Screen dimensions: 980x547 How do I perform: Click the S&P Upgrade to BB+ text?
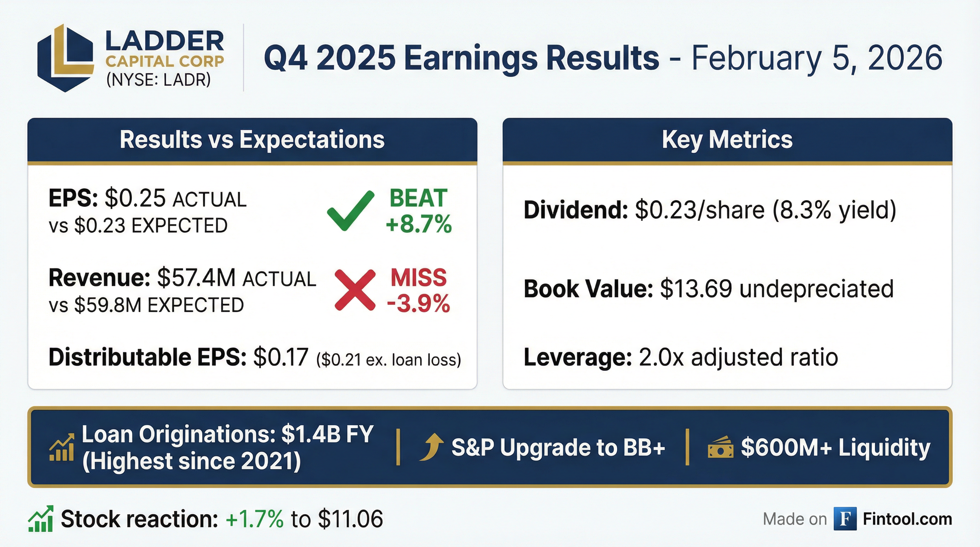pyautogui.click(x=558, y=447)
